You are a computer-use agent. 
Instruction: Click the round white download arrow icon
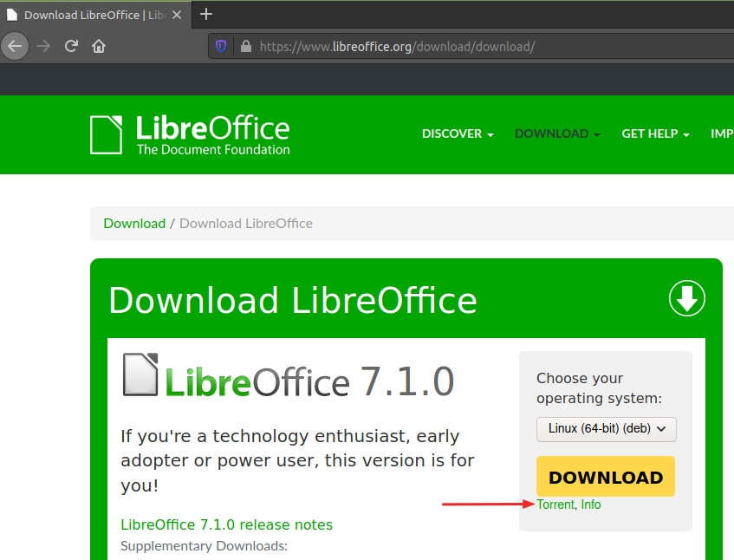pos(686,298)
